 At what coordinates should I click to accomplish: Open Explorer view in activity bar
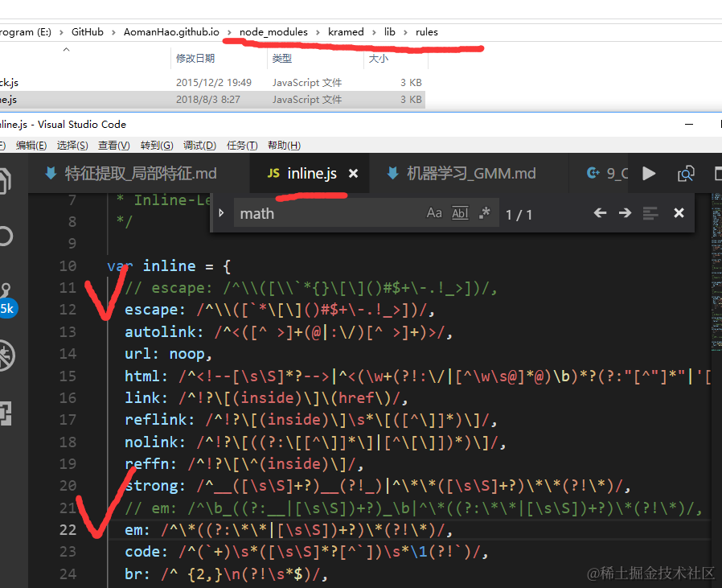(x=5, y=180)
